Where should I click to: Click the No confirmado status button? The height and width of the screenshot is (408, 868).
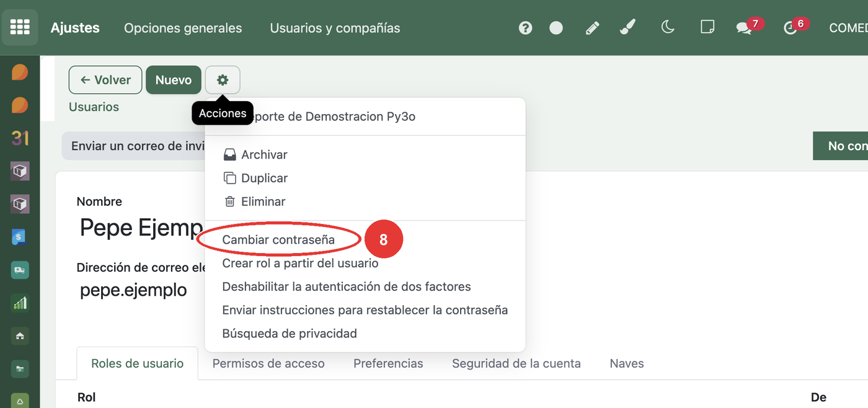pyautogui.click(x=841, y=146)
